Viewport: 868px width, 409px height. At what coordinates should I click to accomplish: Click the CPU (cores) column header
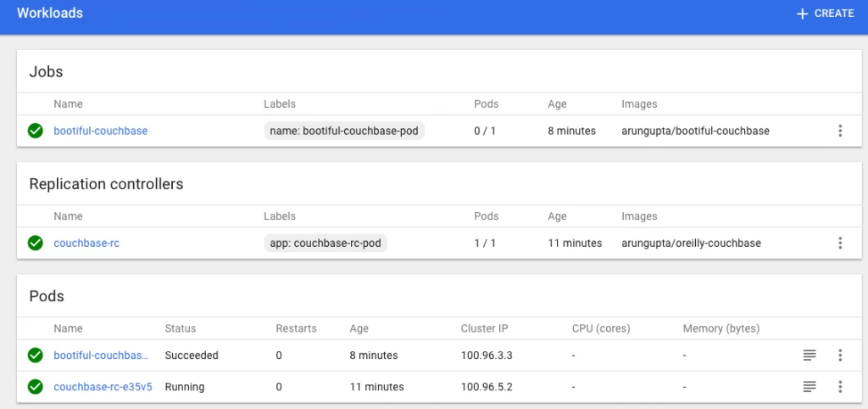[601, 328]
